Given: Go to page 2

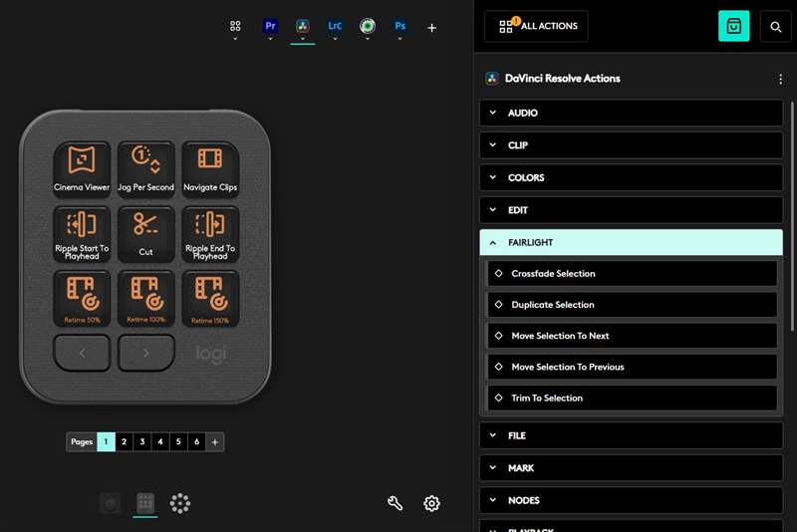Looking at the screenshot, I should [x=124, y=441].
